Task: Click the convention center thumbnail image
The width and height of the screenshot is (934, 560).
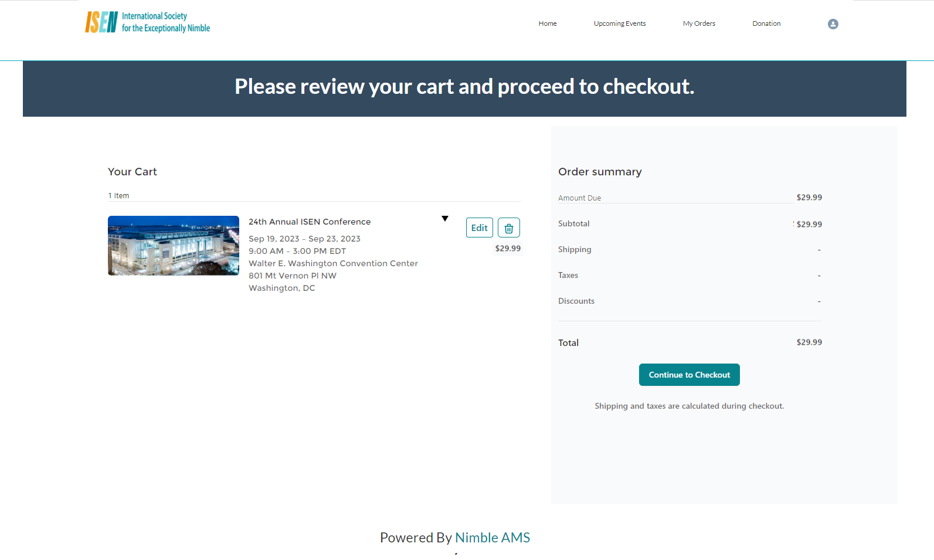Action: (x=174, y=246)
